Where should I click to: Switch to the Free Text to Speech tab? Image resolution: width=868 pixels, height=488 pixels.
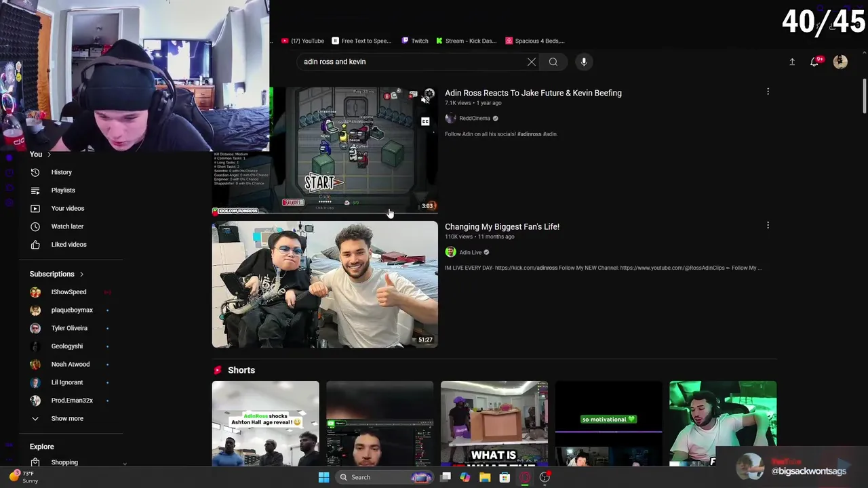(x=361, y=41)
